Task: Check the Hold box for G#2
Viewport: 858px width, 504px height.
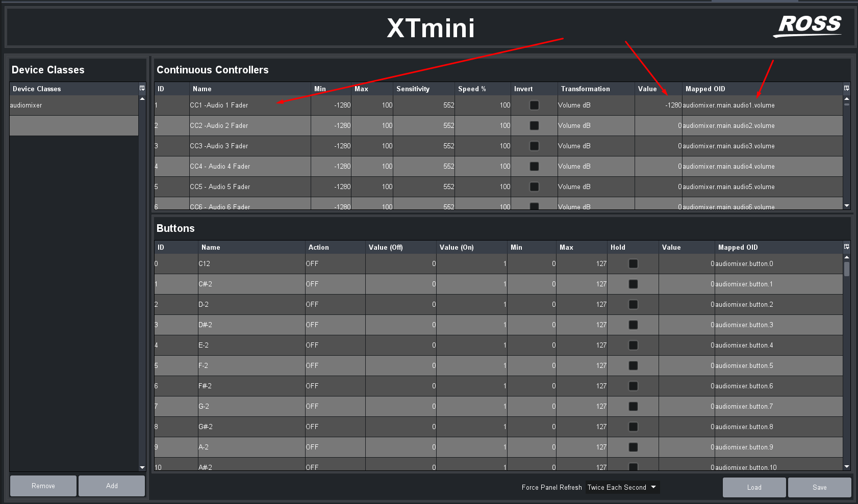Action: click(x=633, y=427)
